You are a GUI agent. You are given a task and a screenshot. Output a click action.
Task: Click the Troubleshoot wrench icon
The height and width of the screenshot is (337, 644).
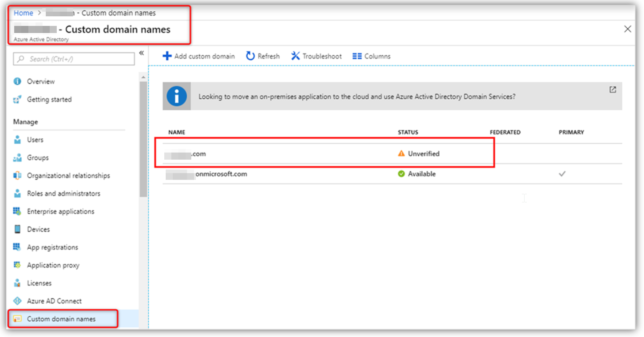(x=296, y=56)
